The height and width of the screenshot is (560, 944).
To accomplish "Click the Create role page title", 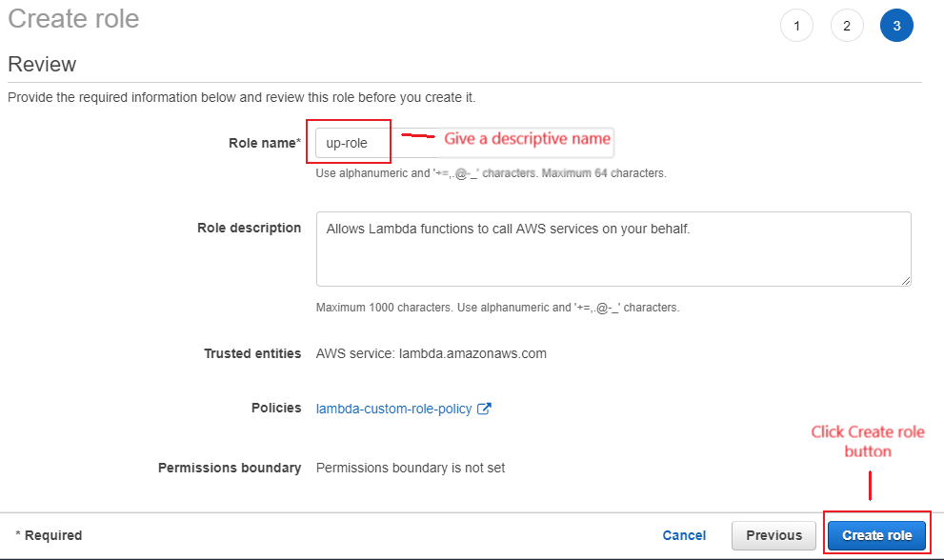I will [x=72, y=19].
